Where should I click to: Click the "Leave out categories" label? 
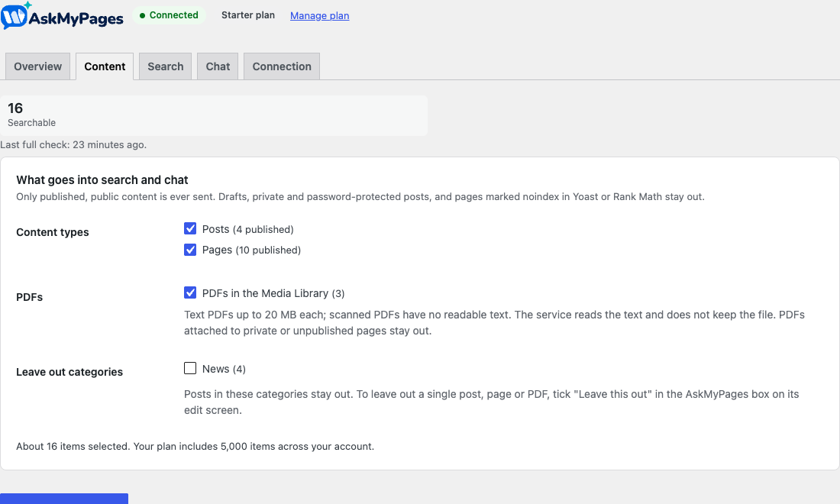pos(69,372)
